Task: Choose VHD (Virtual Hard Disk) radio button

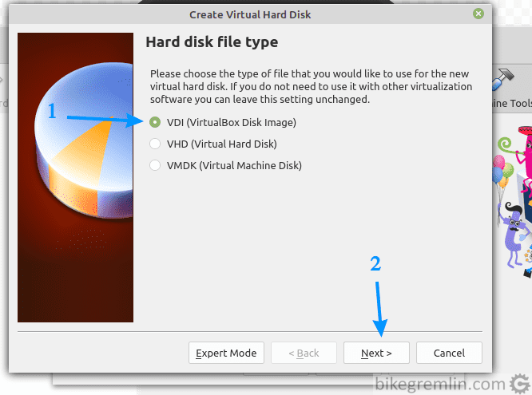Action: tap(155, 144)
